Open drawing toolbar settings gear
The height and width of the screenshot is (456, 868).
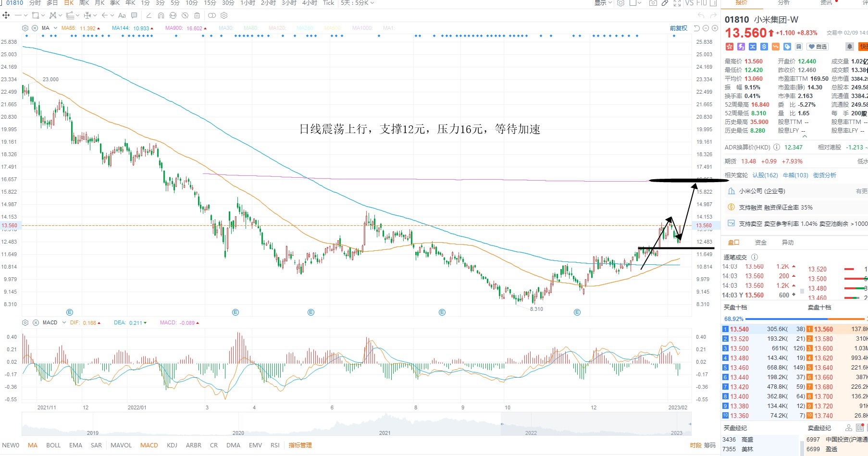click(x=224, y=15)
